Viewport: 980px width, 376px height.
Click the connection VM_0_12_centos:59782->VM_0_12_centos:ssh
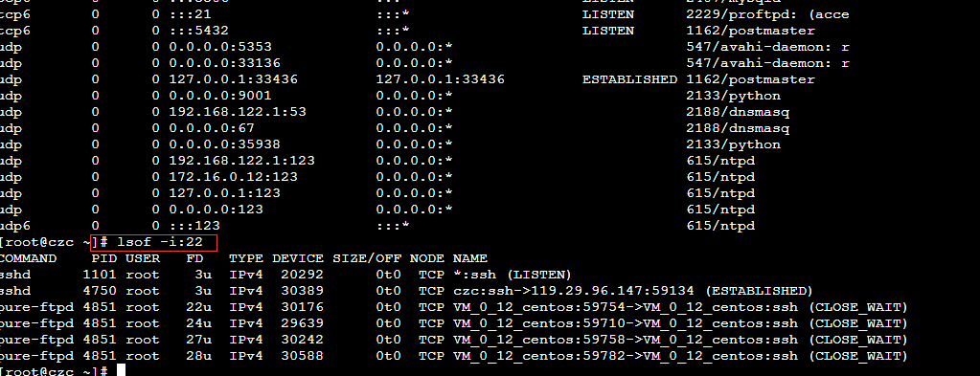[x=625, y=355]
